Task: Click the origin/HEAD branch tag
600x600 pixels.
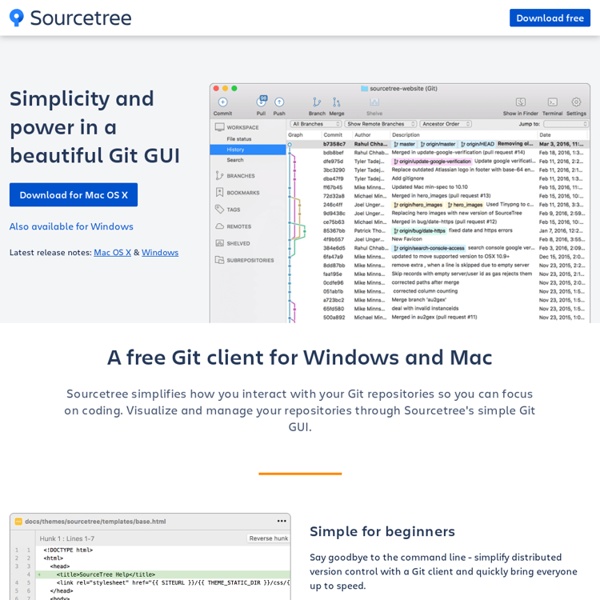Action: tap(478, 144)
